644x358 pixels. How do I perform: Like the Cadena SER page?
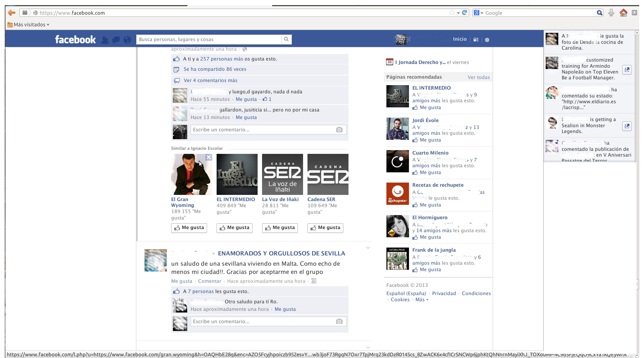(x=325, y=228)
